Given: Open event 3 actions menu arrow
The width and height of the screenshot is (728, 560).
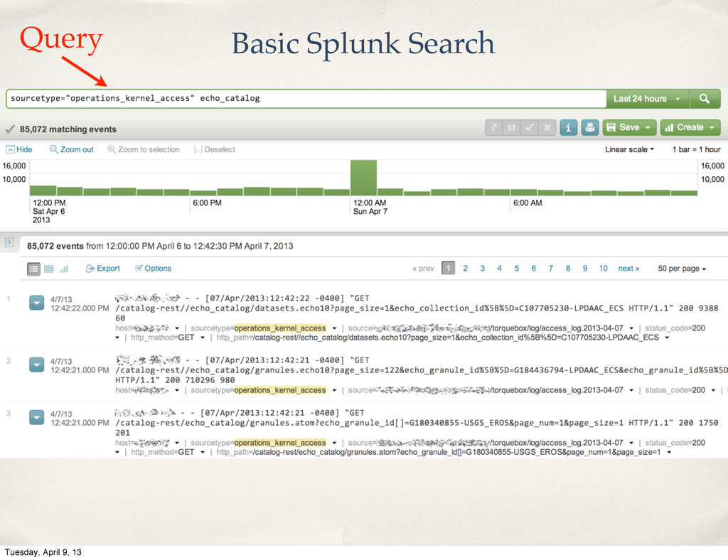Looking at the screenshot, I should pos(37,418).
